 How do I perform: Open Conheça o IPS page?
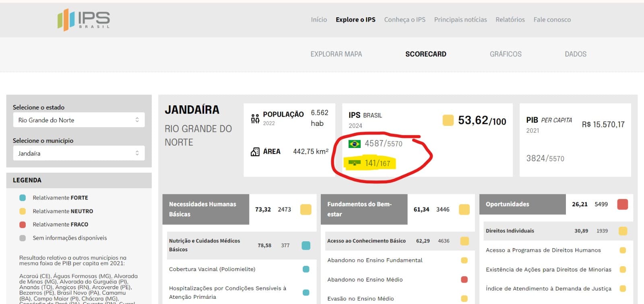pyautogui.click(x=405, y=19)
